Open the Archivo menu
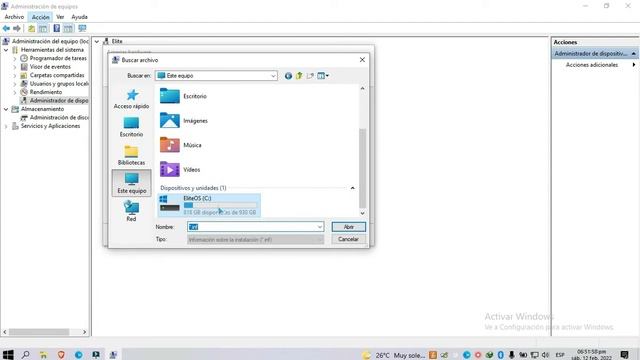Viewport: 640px width, 360px height. click(14, 17)
